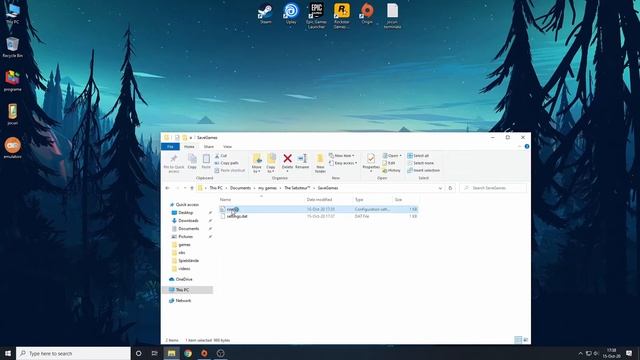Open the Move to dropdown
The image size is (640, 360).
[257, 163]
